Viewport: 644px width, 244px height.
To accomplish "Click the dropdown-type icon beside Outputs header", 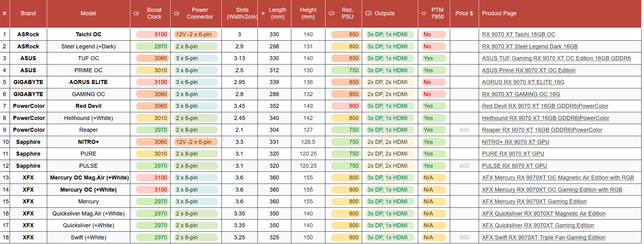I will tap(369, 13).
